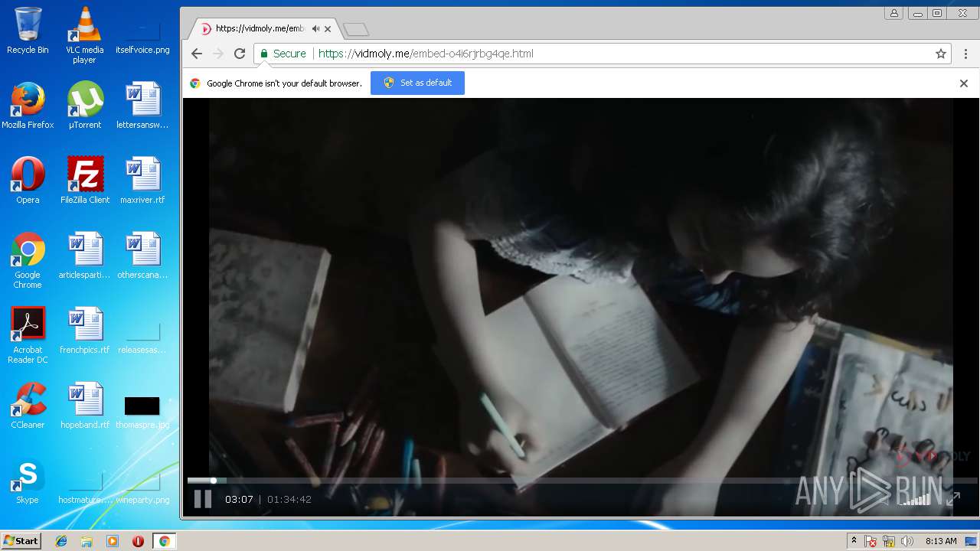The width and height of the screenshot is (980, 551).
Task: Select the FileZilla Client desktop shortcut
Action: click(85, 180)
